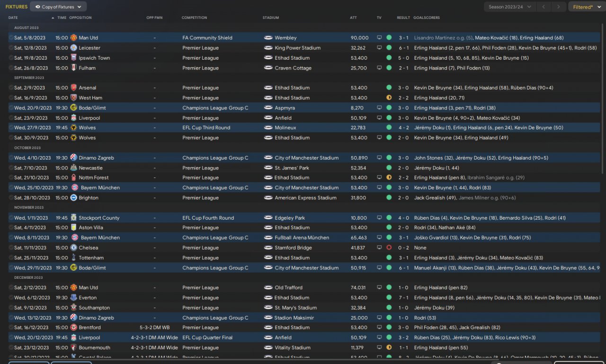Click the TV icon in the Leicester row
The image size is (606, 364).
(x=379, y=48)
